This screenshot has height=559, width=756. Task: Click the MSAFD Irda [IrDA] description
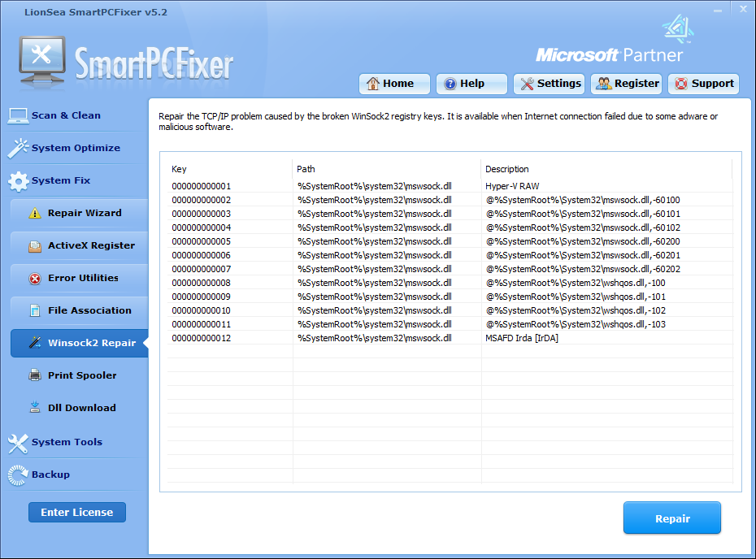pos(522,338)
